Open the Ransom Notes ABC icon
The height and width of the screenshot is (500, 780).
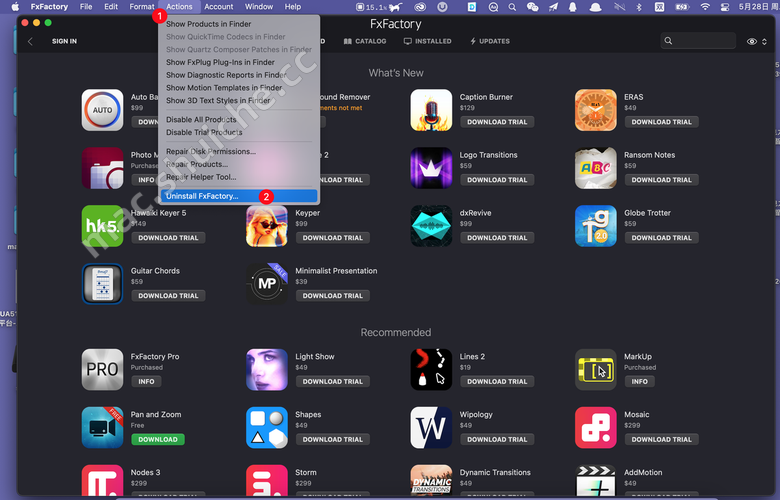(x=595, y=168)
